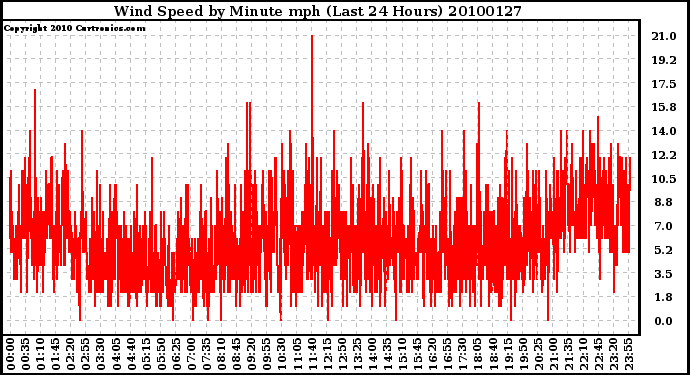The image size is (690, 375).
Task: Click the 7.0 y-axis label
Action: (664, 226)
